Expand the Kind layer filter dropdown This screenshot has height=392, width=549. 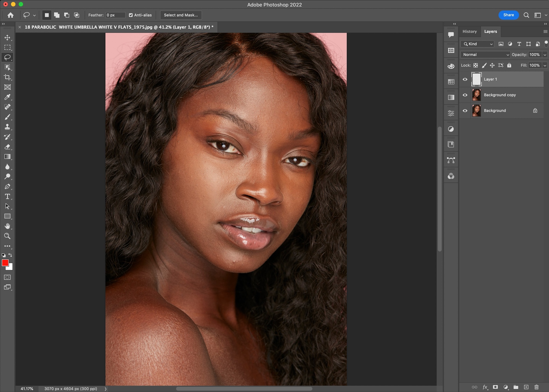click(478, 44)
